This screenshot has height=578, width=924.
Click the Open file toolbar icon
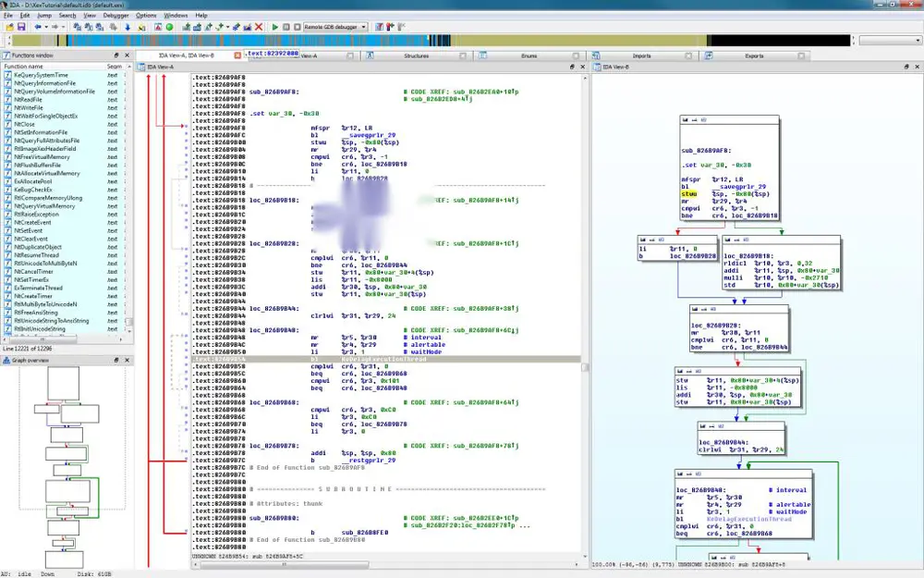coord(9,27)
